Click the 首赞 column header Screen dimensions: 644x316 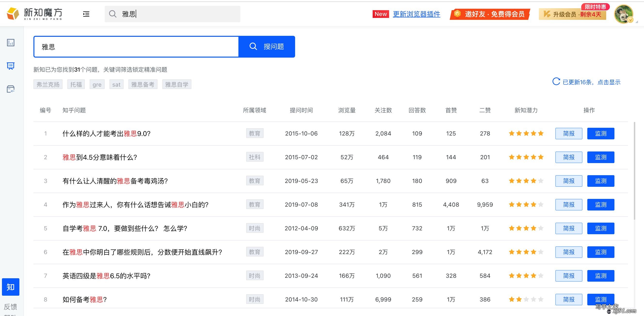click(451, 110)
